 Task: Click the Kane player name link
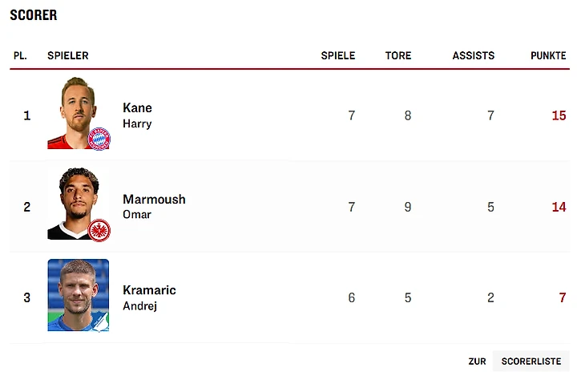coord(137,108)
